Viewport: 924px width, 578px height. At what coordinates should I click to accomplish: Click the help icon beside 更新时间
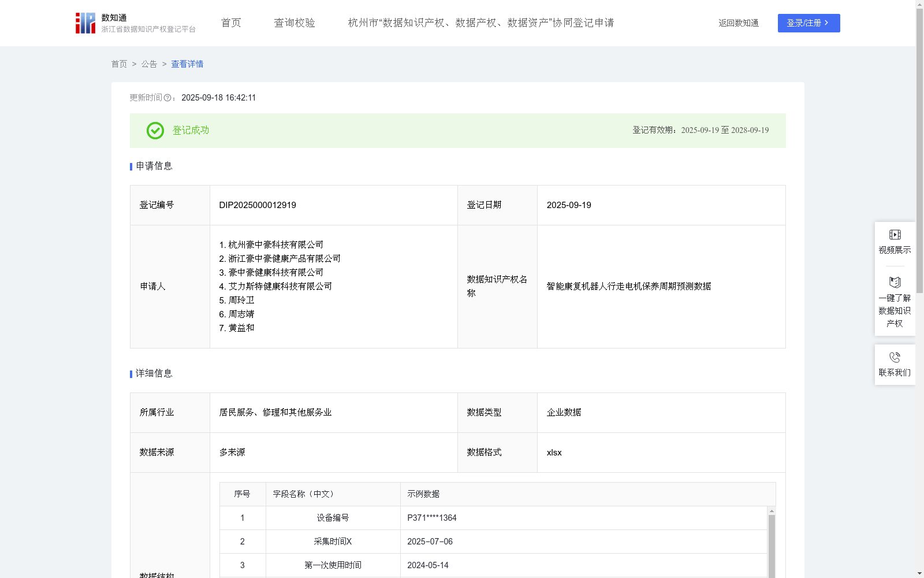pos(167,98)
